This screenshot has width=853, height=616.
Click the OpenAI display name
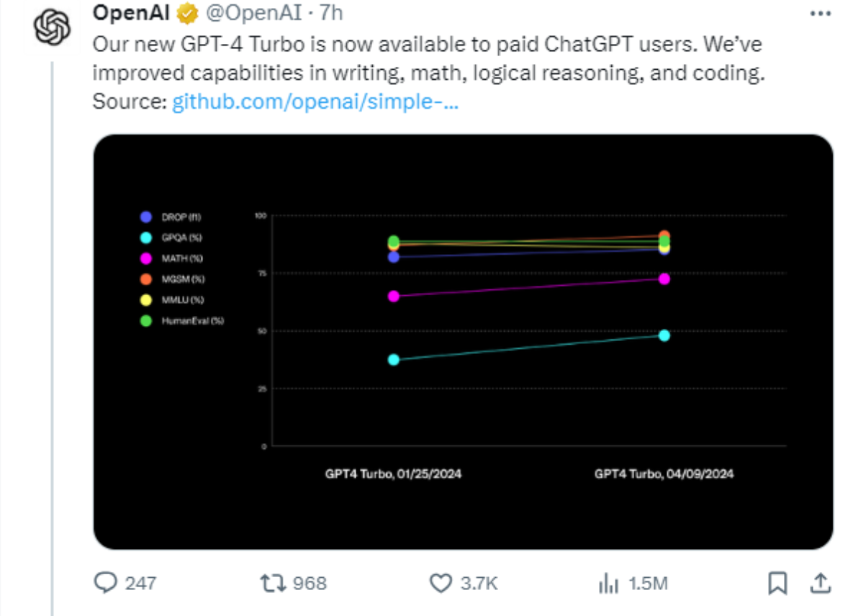click(131, 12)
